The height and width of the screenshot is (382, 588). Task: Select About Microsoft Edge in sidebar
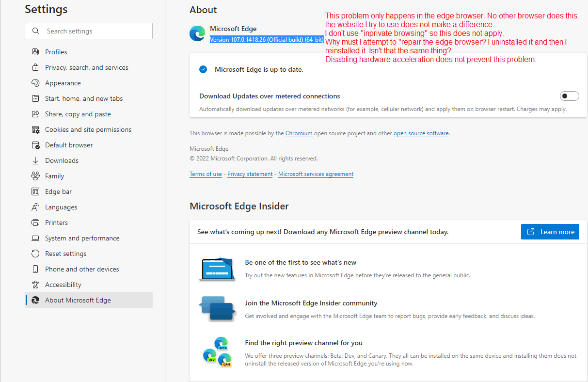pos(81,300)
